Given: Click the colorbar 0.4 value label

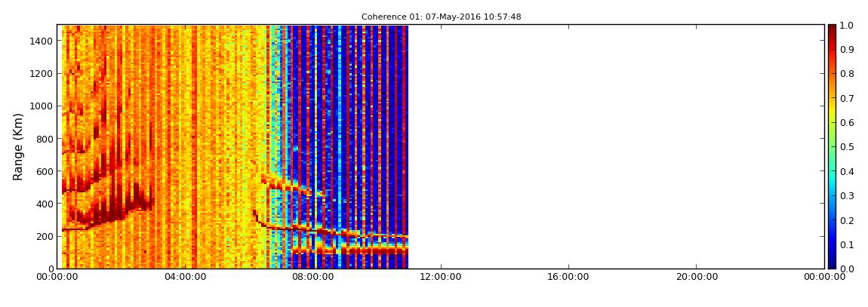Looking at the screenshot, I should pos(848,171).
